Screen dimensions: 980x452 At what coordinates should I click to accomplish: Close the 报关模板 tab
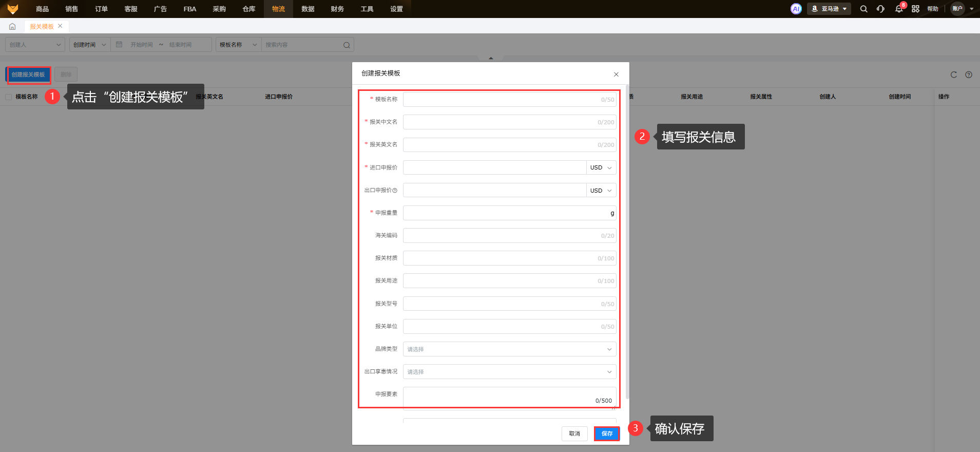(x=60, y=26)
